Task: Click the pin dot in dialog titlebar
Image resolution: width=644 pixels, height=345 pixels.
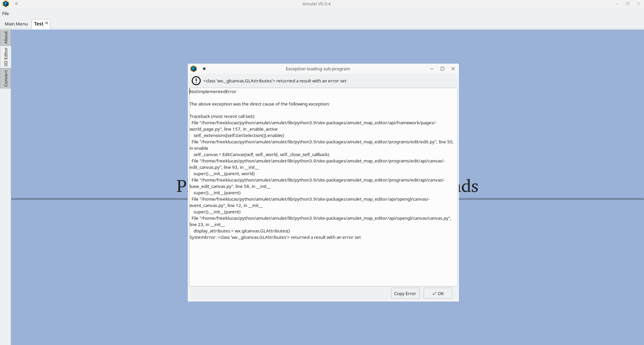Action: pyautogui.click(x=204, y=69)
